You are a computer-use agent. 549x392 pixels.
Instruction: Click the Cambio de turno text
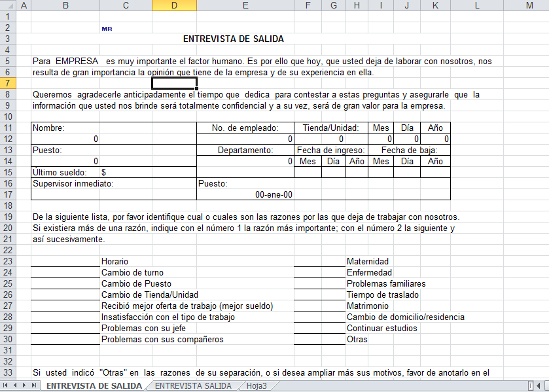coord(132,272)
